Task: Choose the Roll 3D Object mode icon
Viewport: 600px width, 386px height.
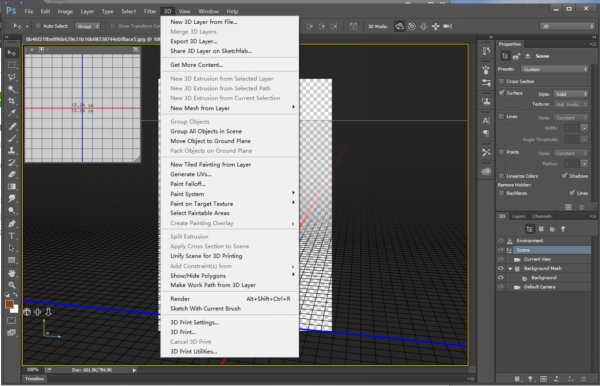Action: point(412,26)
